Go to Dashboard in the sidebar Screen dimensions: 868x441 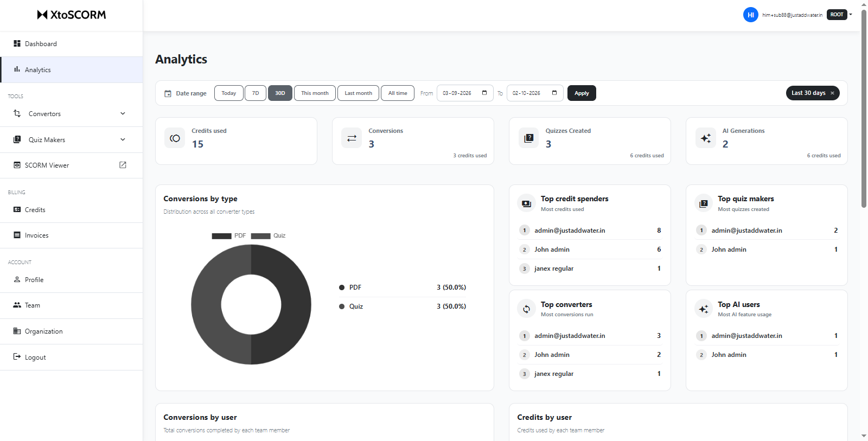[x=72, y=44]
